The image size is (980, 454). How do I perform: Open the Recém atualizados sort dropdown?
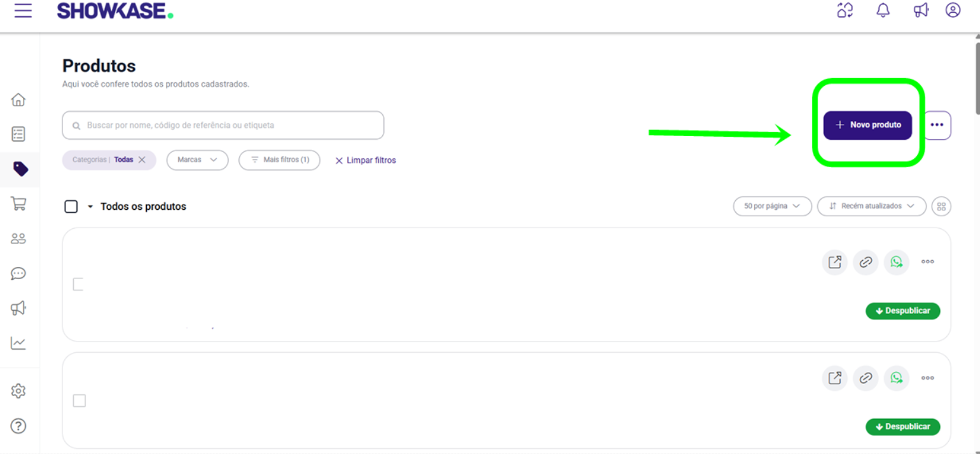871,206
